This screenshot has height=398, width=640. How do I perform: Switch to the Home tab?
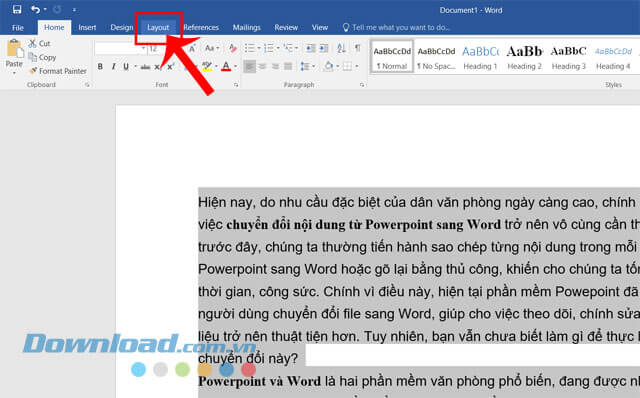[x=54, y=27]
